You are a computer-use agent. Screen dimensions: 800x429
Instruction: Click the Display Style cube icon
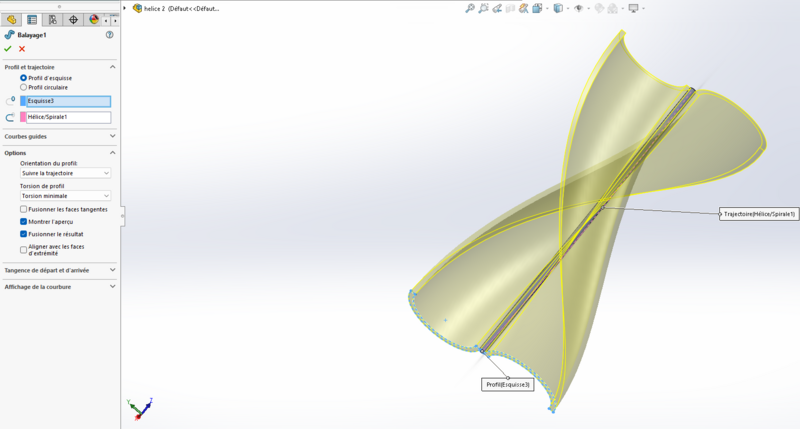point(558,8)
